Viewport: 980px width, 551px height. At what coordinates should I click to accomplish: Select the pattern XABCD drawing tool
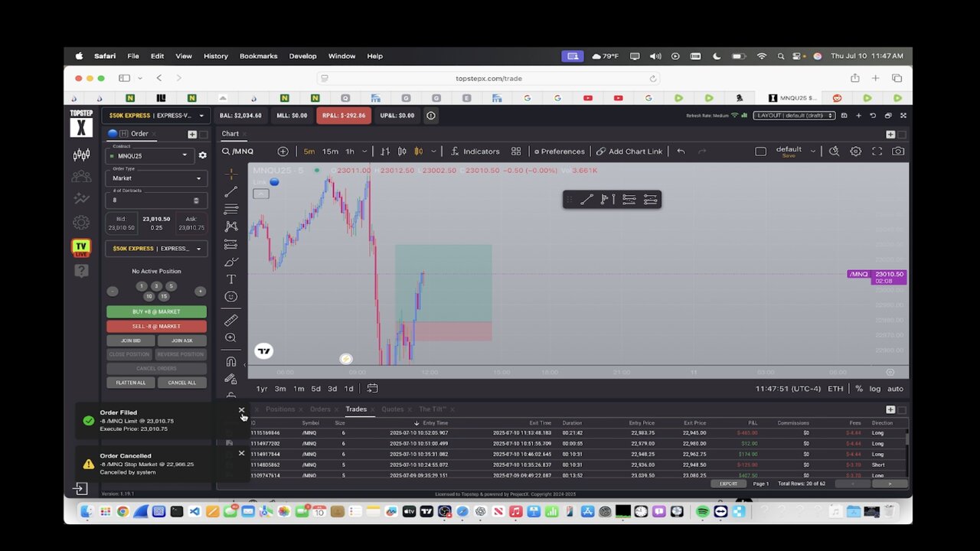[231, 227]
